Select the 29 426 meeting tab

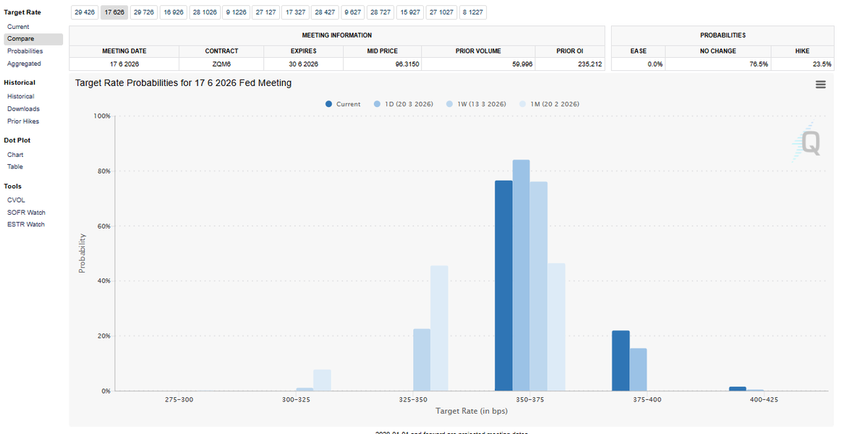[85, 12]
